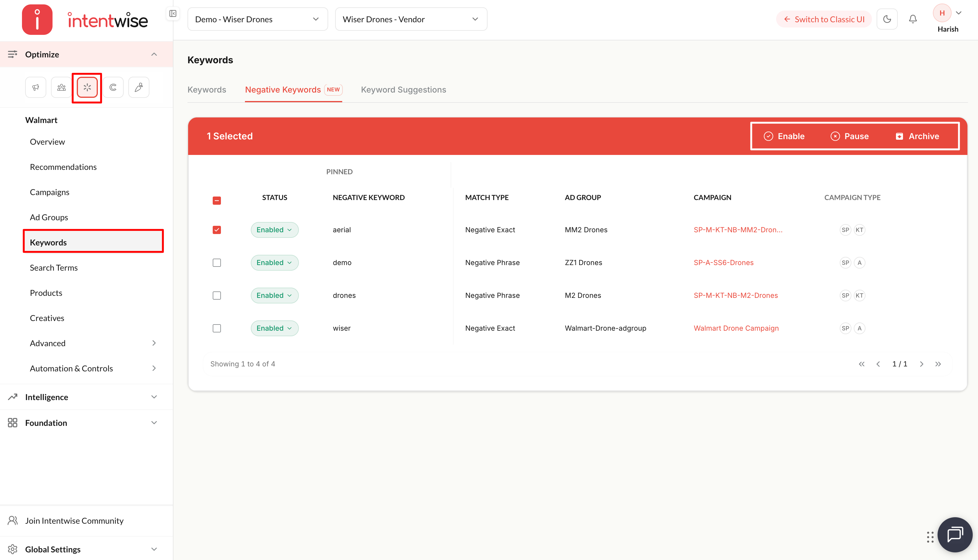Open the Enabled status dropdown for aerial
Screen dimensions: 978x560
[275, 230]
